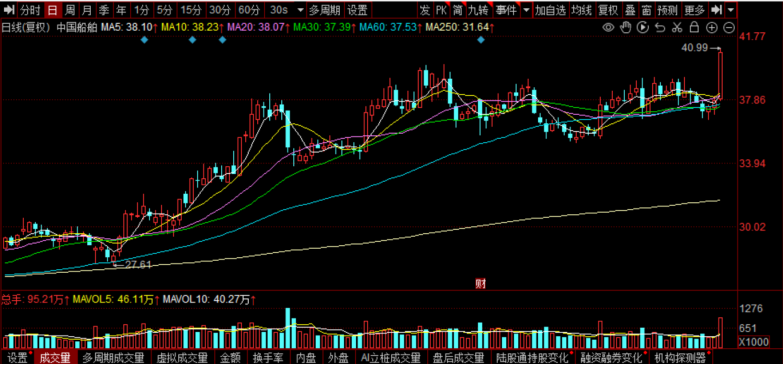Image resolution: width=783 pixels, height=365 pixels.
Task: Toggle the padlock lock icon
Action: coord(694,27)
